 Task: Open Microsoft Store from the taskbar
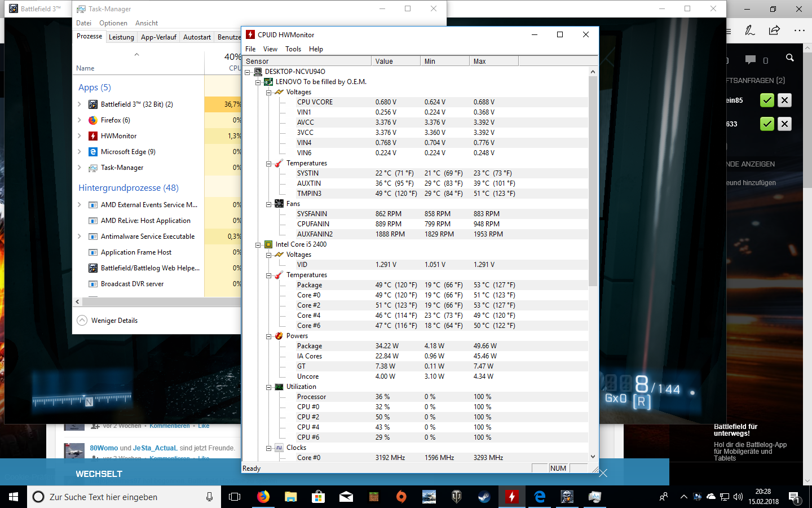(319, 497)
